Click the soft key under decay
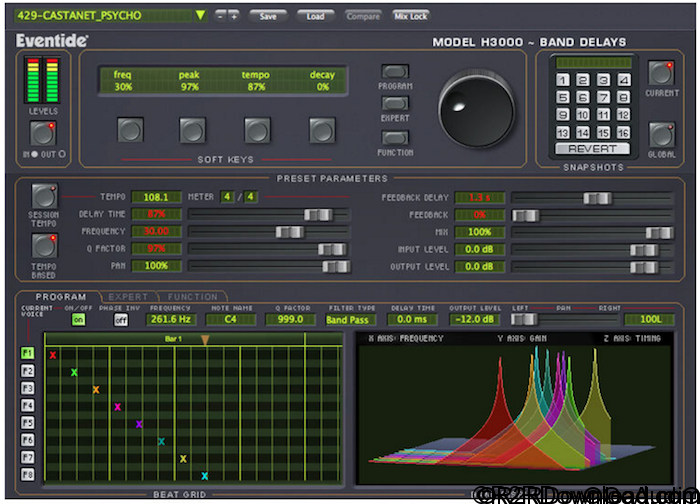 tap(322, 130)
